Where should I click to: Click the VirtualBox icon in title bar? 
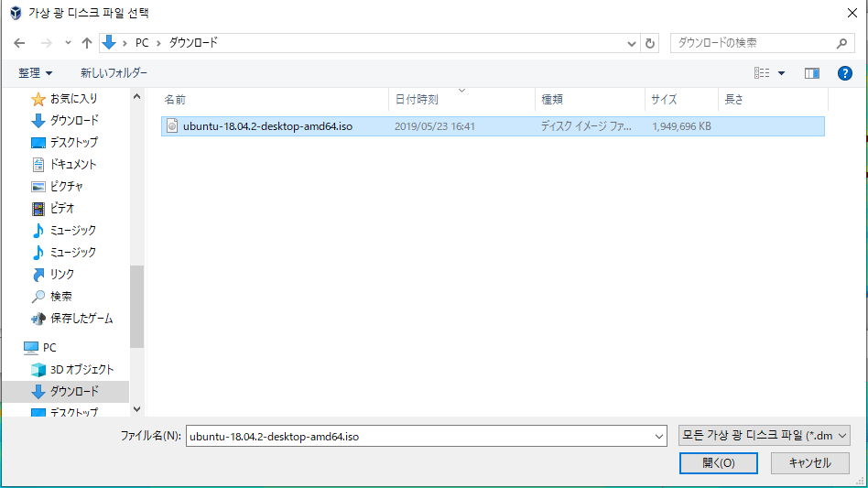click(x=16, y=13)
